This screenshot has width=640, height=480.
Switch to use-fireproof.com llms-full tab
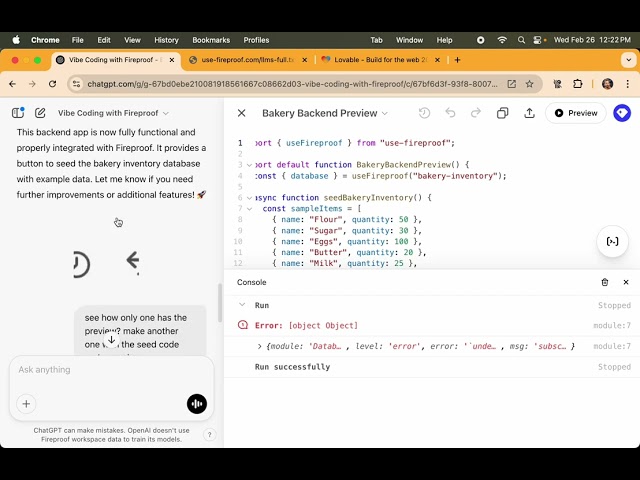tap(247, 60)
